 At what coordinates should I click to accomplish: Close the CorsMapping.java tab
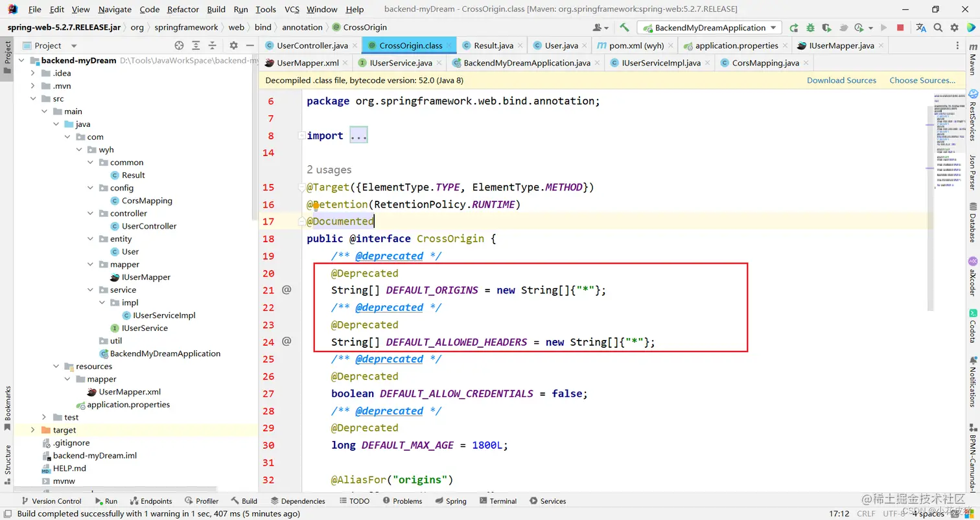click(806, 63)
